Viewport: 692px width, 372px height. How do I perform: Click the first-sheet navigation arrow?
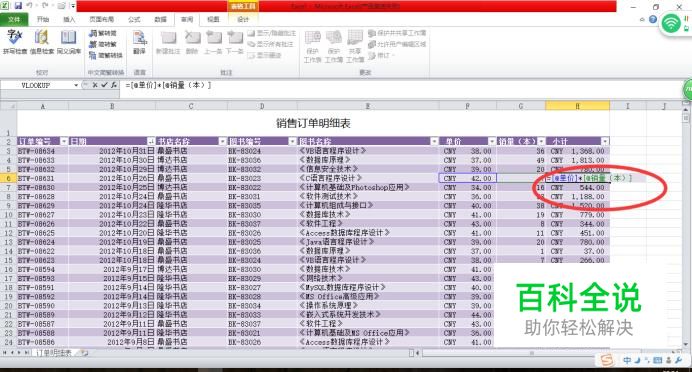point(5,353)
